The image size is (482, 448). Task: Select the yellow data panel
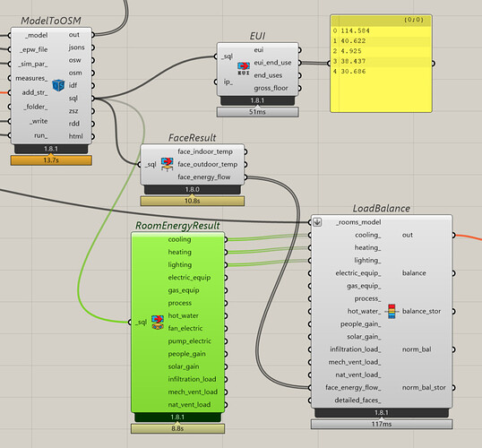tap(381, 64)
